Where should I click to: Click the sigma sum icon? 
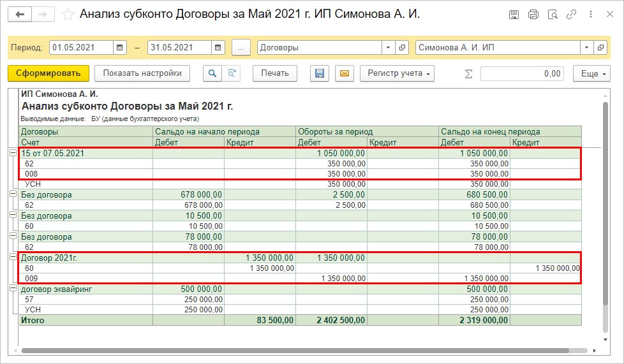(x=469, y=73)
